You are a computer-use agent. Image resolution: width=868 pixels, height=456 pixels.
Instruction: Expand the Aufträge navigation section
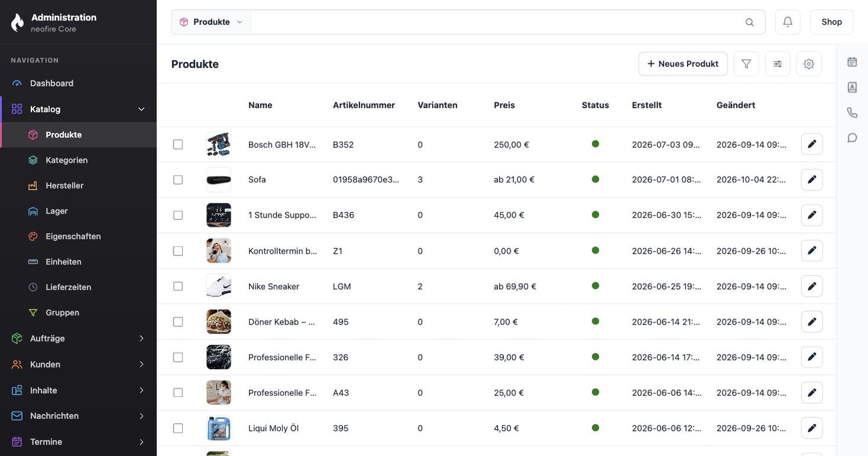(x=78, y=339)
